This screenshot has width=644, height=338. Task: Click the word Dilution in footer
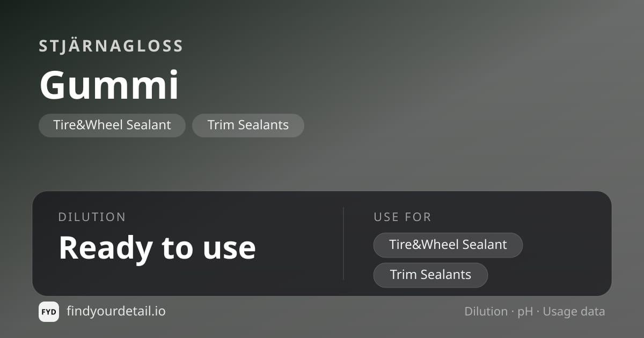pyautogui.click(x=486, y=311)
